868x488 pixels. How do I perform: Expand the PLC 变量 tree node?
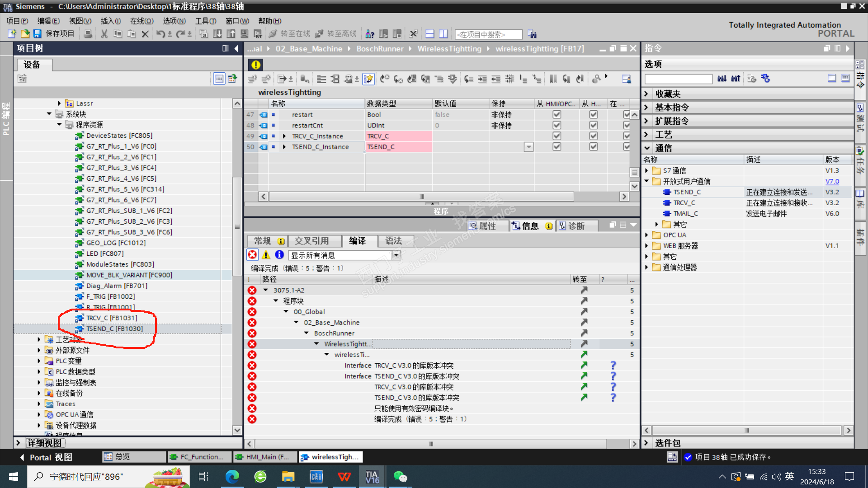pyautogui.click(x=39, y=361)
